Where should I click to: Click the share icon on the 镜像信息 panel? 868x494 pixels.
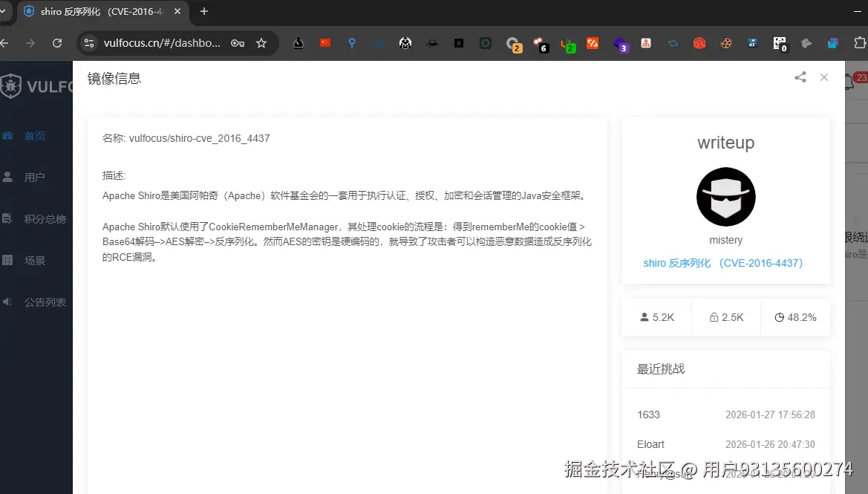click(800, 77)
